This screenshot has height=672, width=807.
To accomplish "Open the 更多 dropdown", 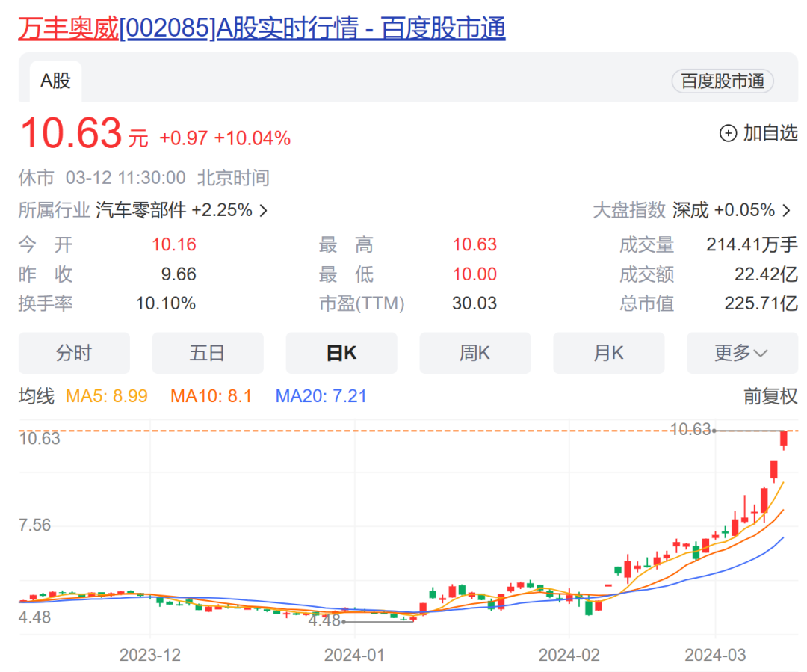I will tap(742, 354).
